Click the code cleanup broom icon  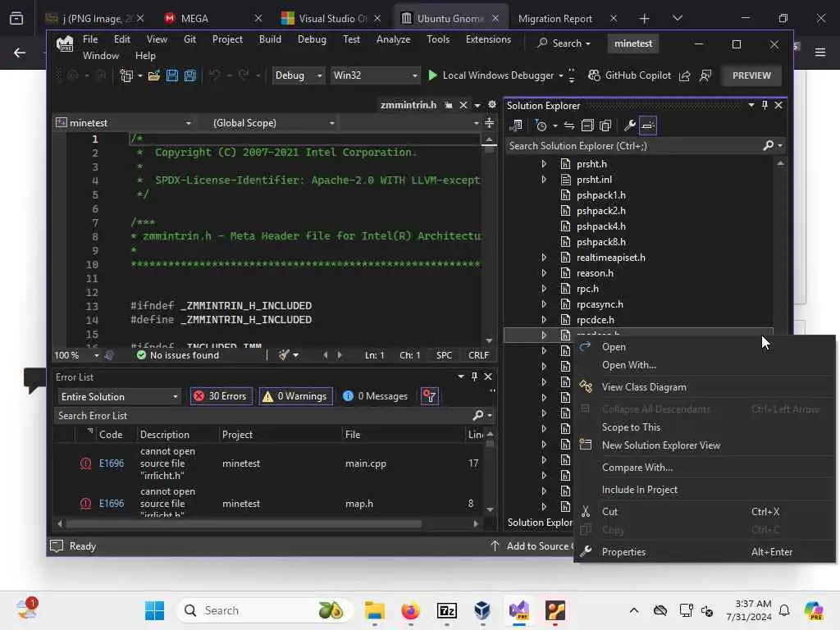(284, 355)
